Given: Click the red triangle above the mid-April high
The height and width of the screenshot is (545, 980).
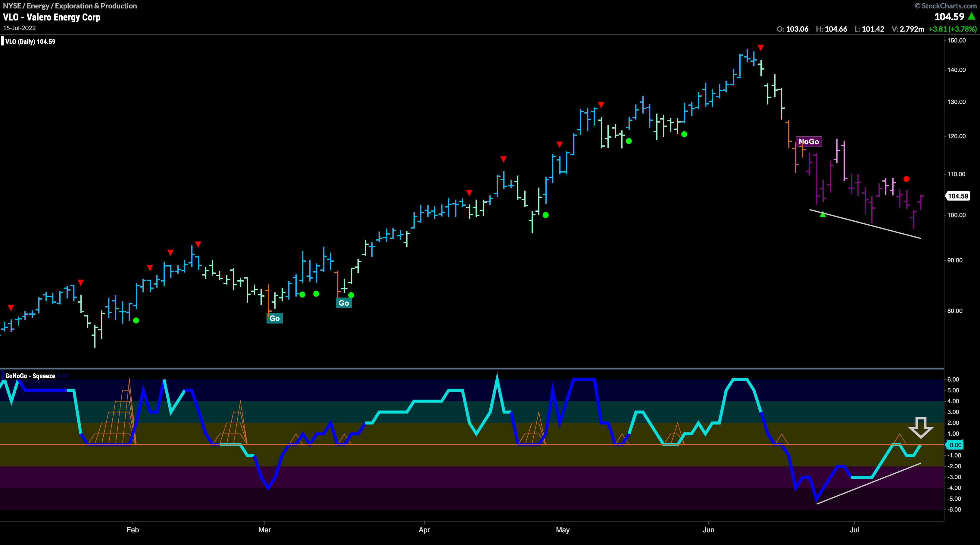Looking at the screenshot, I should click(x=503, y=159).
